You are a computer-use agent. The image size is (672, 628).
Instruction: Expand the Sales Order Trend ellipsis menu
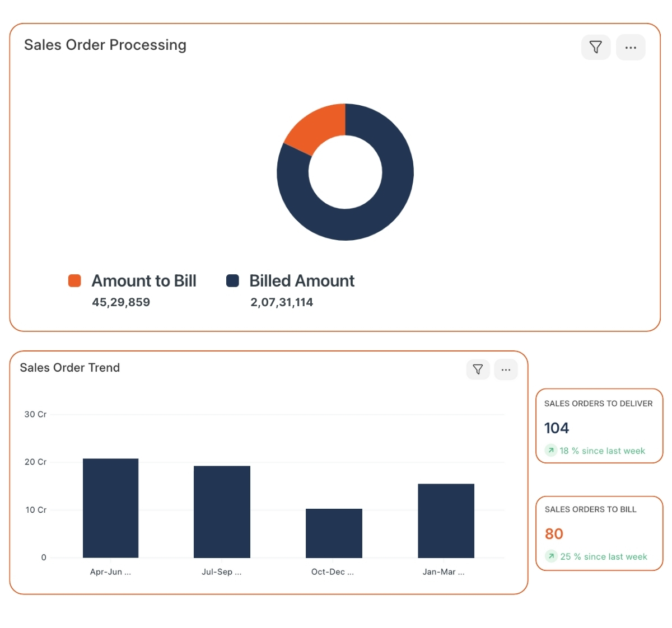click(x=506, y=369)
